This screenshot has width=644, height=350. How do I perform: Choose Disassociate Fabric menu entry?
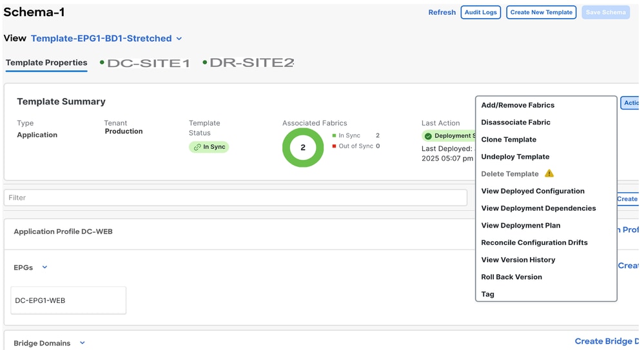coord(516,122)
